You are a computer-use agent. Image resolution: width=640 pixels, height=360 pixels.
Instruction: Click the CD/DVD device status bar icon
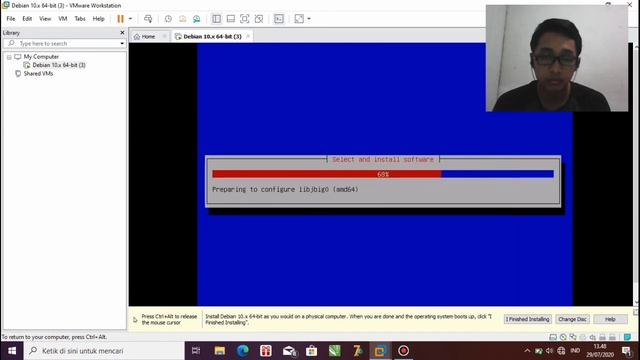point(563,337)
